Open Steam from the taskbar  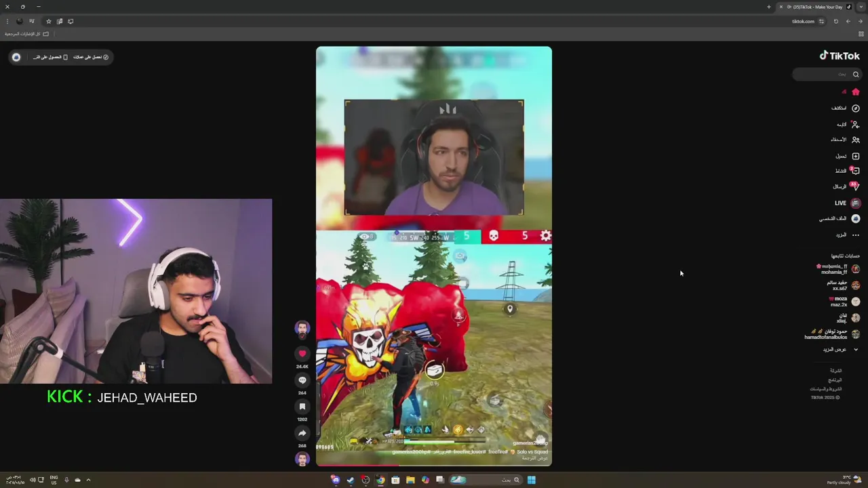pyautogui.click(x=351, y=480)
